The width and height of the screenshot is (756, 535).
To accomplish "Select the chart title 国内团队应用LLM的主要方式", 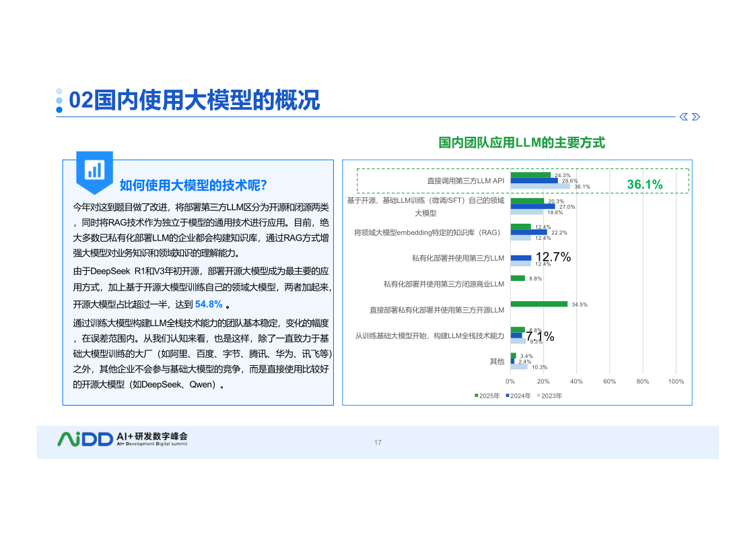I will click(522, 143).
